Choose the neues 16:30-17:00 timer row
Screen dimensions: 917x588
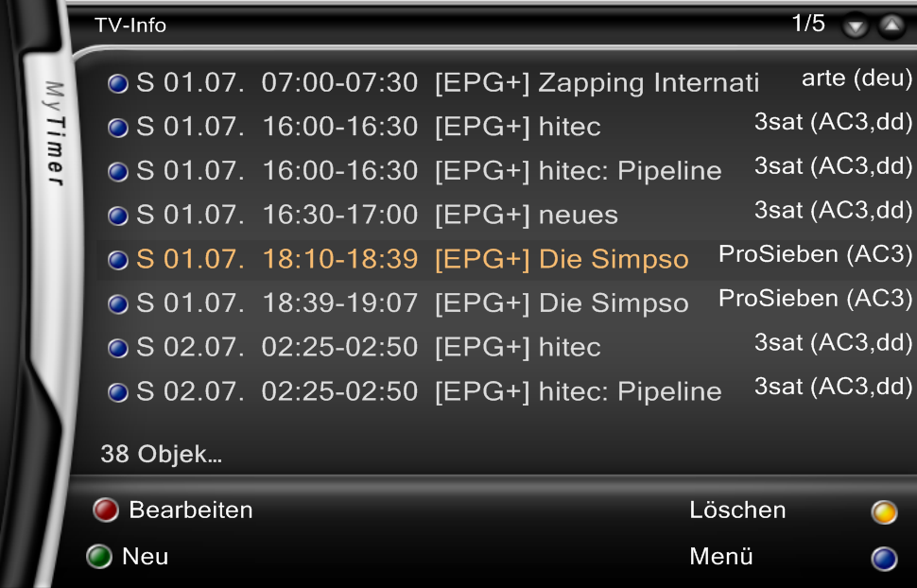[x=507, y=215]
